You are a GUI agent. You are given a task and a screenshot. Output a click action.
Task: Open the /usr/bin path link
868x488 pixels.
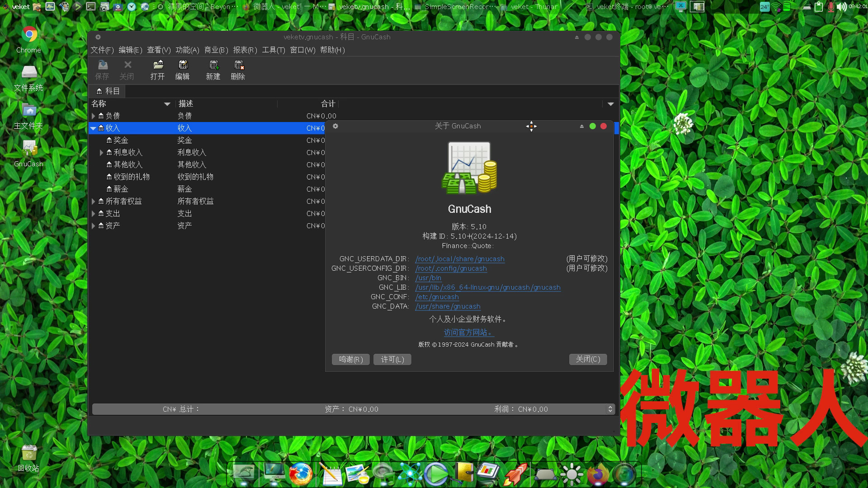click(x=429, y=278)
